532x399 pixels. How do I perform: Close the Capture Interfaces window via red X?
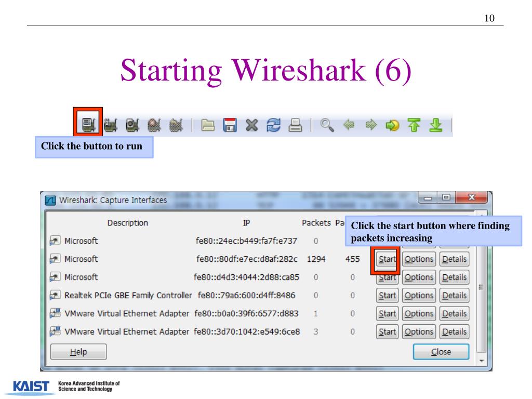(x=472, y=197)
